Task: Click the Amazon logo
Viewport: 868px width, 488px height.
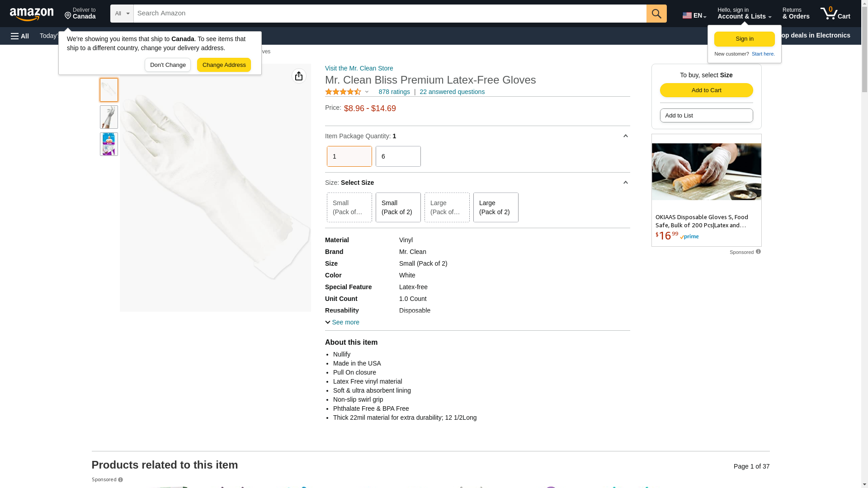Action: 32,14
